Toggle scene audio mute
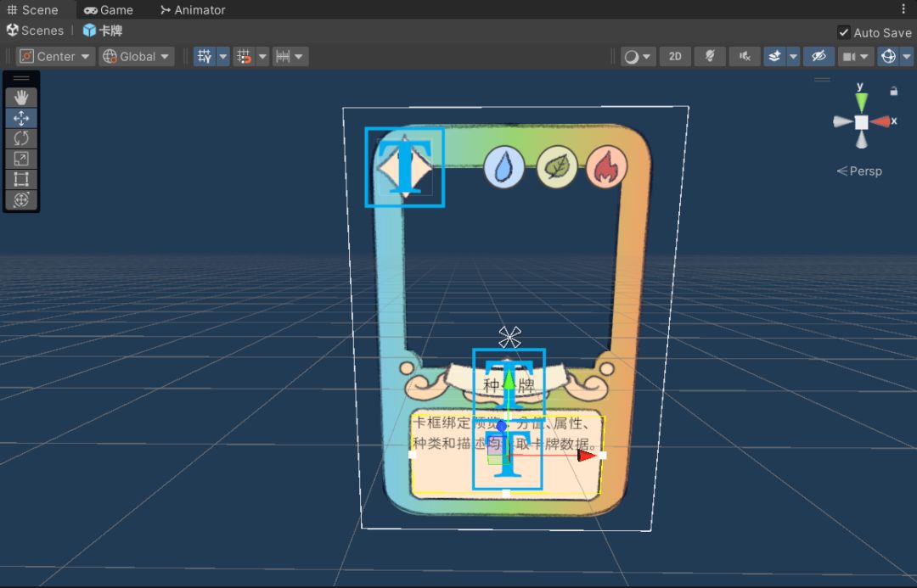The image size is (917, 588). click(x=744, y=57)
